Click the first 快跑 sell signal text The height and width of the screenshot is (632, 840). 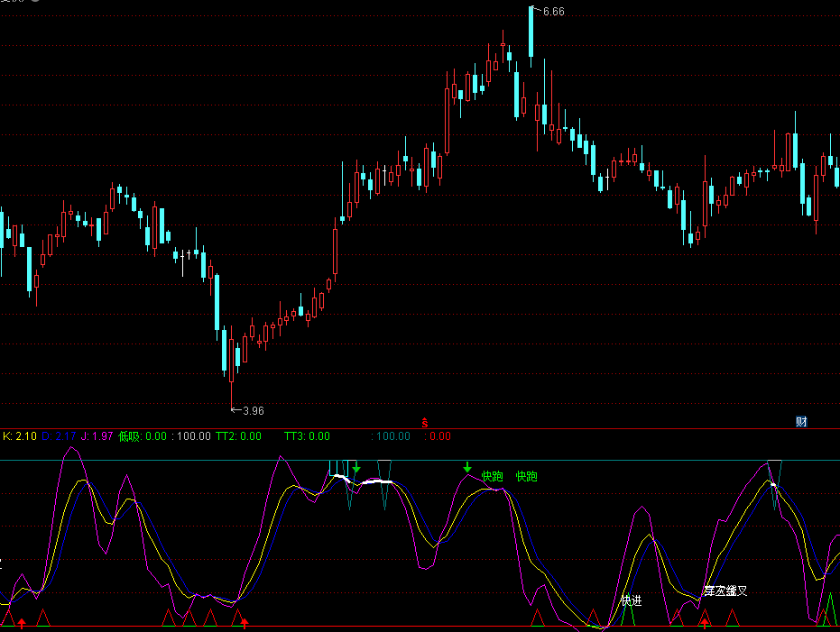click(492, 476)
